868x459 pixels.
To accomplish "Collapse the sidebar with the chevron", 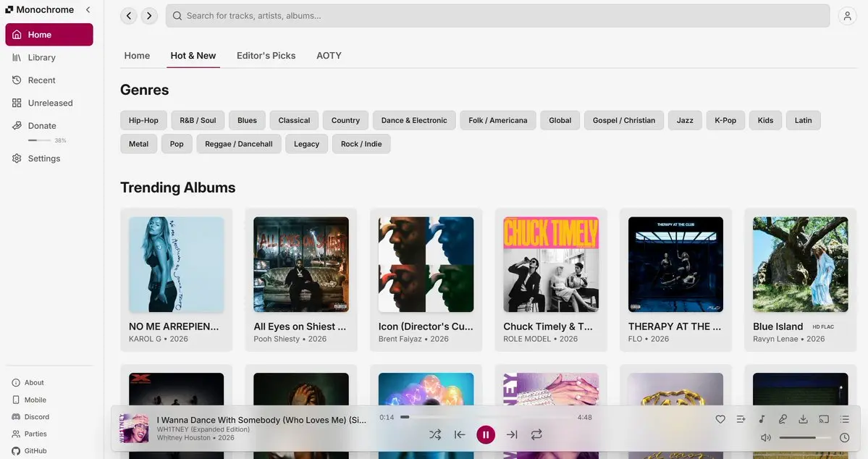I will coord(88,10).
